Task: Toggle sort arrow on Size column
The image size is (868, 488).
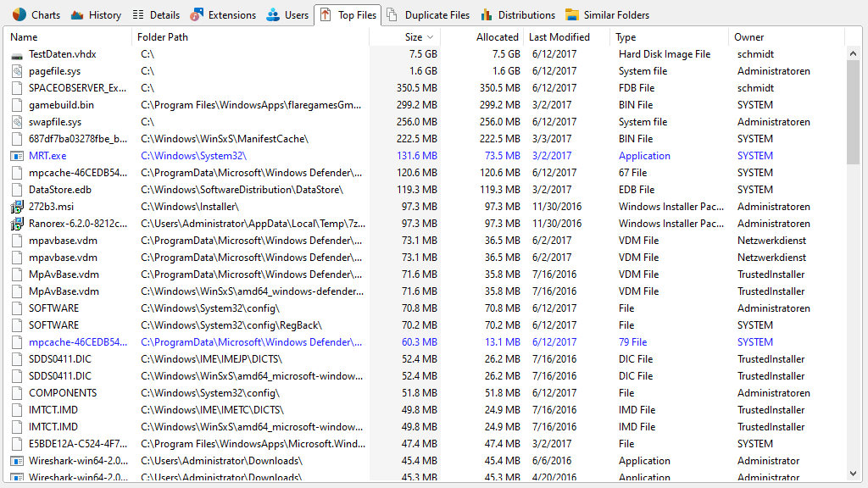Action: coord(430,37)
